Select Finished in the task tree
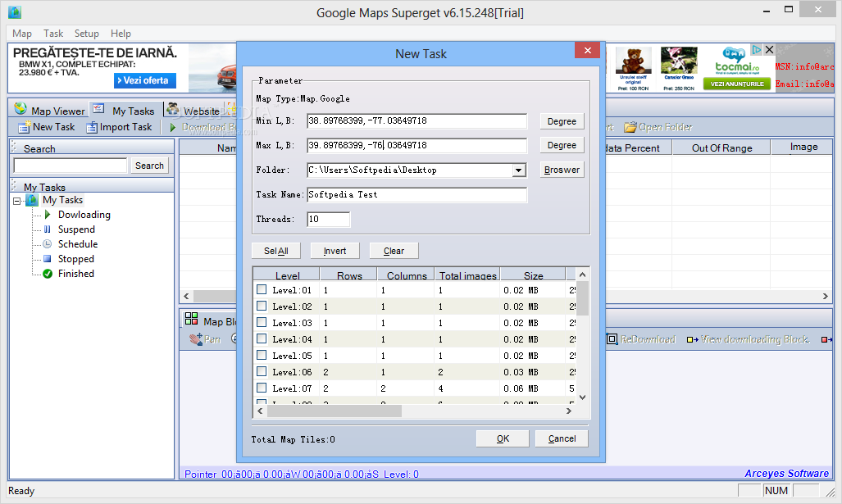 click(x=75, y=274)
